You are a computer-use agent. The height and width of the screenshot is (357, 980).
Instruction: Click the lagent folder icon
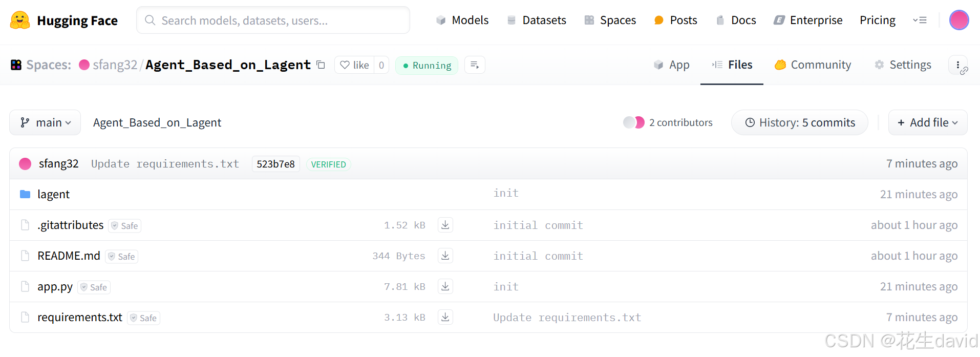click(25, 194)
